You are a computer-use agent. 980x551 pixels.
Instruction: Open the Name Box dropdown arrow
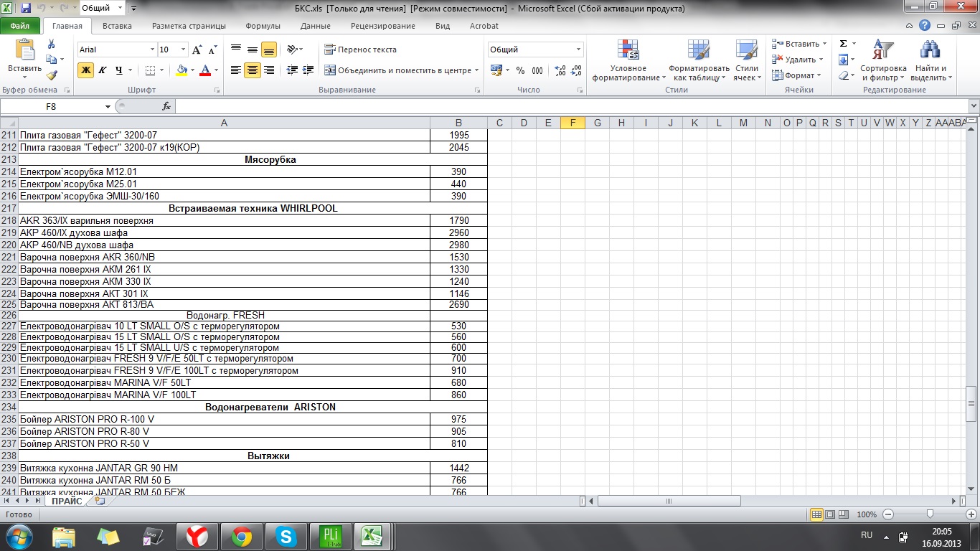click(x=108, y=106)
